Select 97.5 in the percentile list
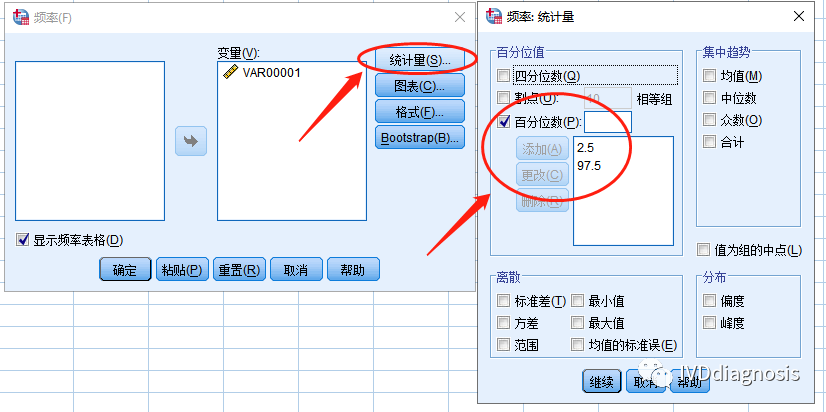This screenshot has height=412, width=826. tap(591, 166)
